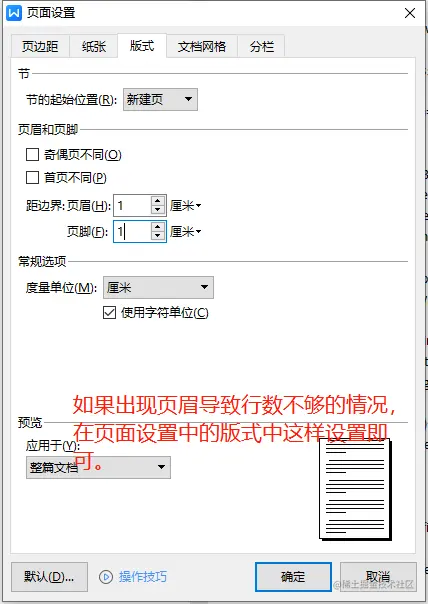The image size is (428, 604).
Task: Decrease 页脚 distance with down arrow
Action: pos(158,236)
